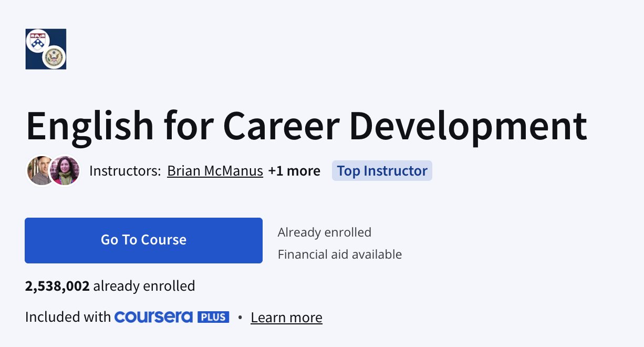Image resolution: width=644 pixels, height=347 pixels.
Task: Click the Top Instructor badge
Action: (382, 171)
